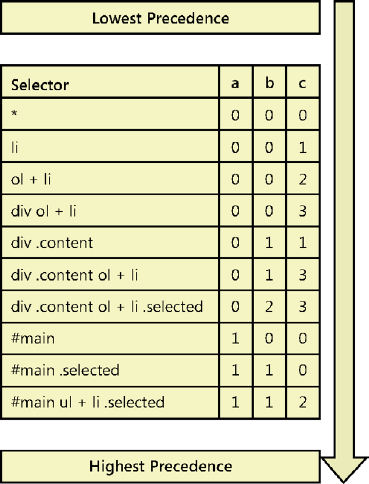The width and height of the screenshot is (369, 484).
Task: Select 'div .content ol + li .selected' row
Action: (x=160, y=307)
